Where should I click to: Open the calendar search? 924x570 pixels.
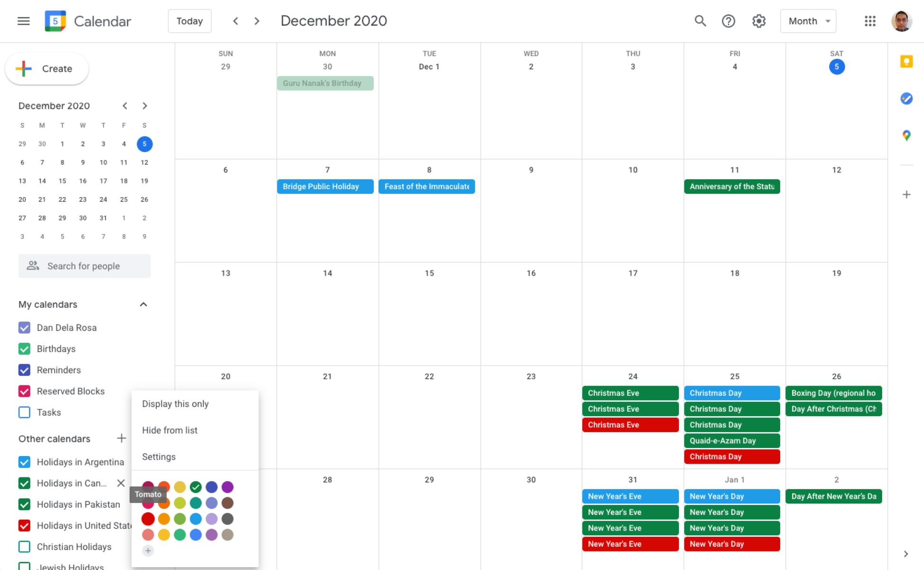pos(700,21)
